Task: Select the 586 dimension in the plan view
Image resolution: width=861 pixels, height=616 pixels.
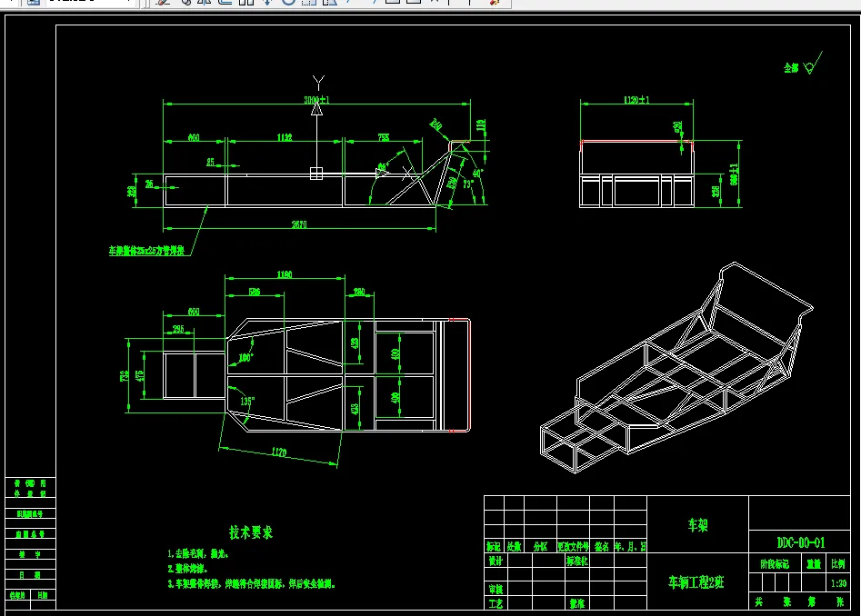Action: 255,292
